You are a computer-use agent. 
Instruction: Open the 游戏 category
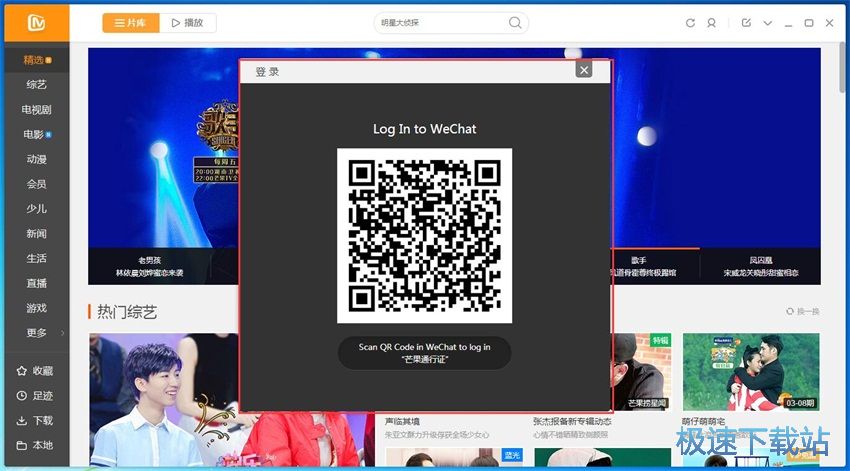37,308
